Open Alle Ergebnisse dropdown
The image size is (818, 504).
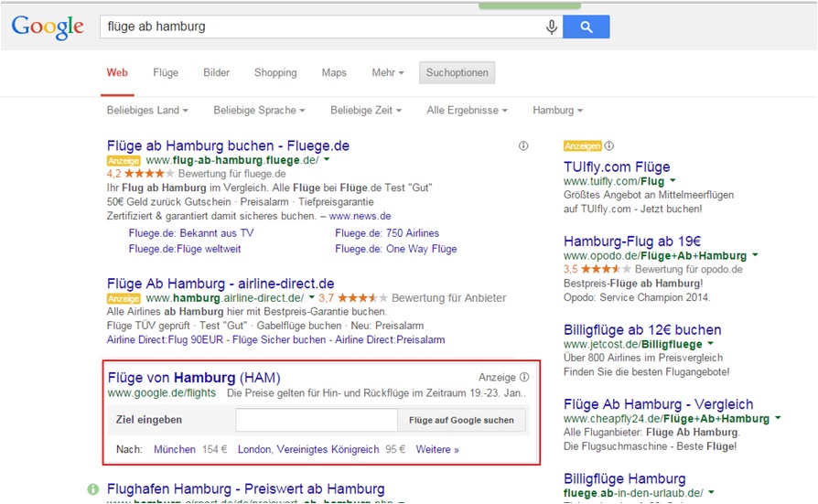[x=467, y=110]
